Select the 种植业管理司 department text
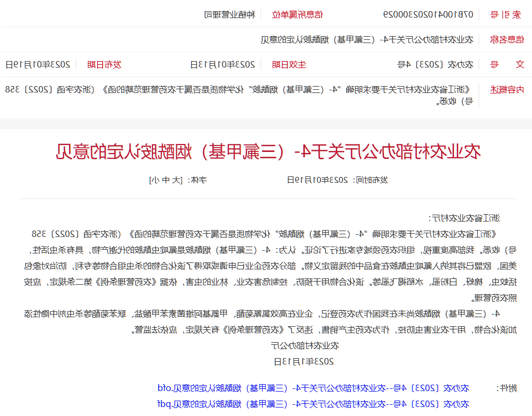 click(230, 14)
